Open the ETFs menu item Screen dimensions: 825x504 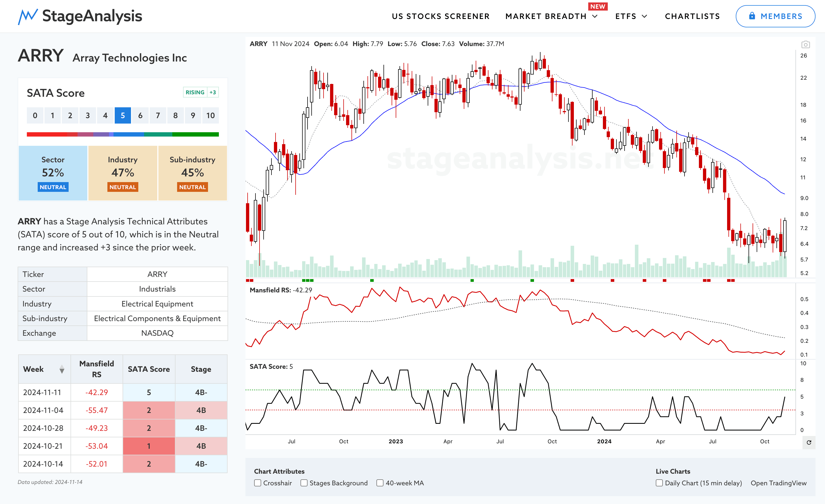pyautogui.click(x=625, y=16)
